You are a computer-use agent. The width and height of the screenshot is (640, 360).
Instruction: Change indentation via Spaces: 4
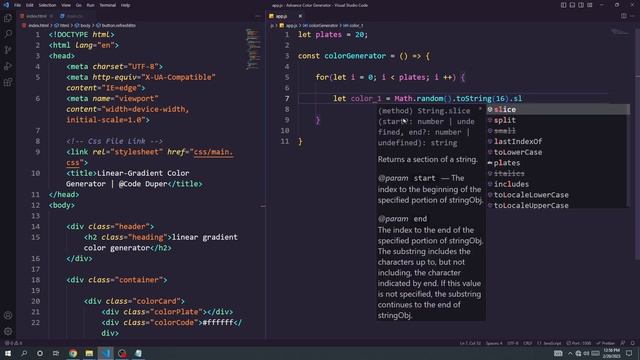pos(494,343)
